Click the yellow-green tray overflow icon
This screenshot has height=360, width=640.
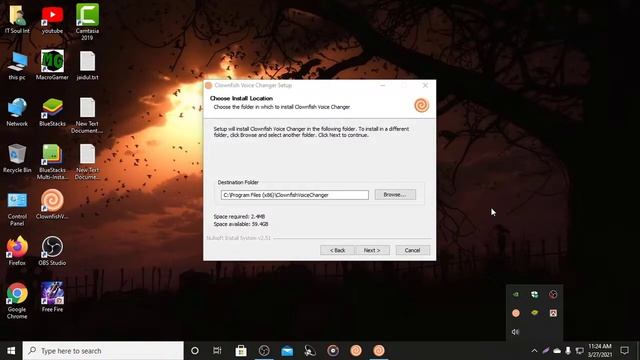coord(534,313)
